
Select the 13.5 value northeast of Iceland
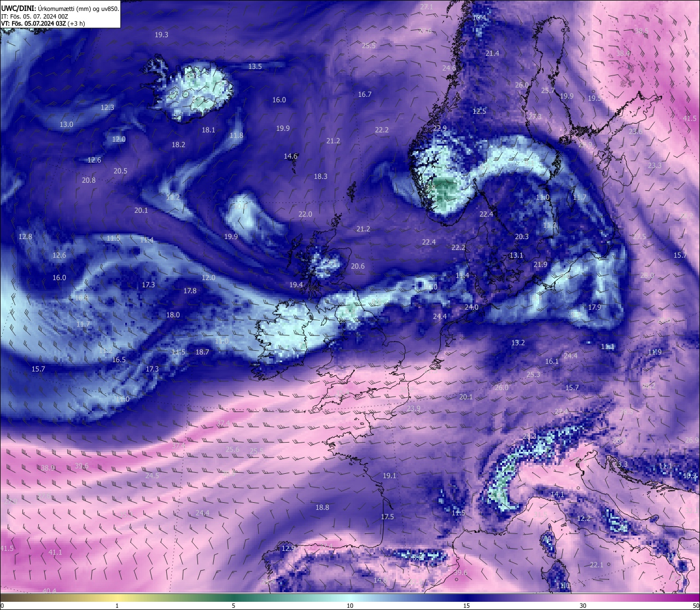(255, 66)
